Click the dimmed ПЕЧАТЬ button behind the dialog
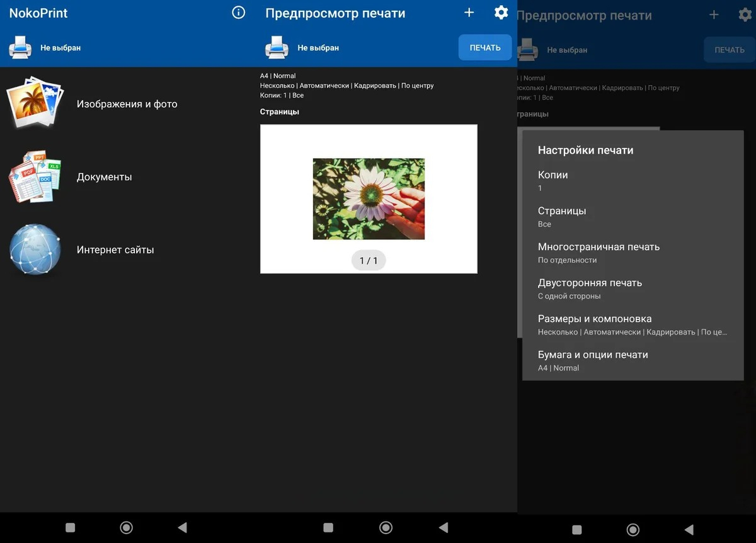 pos(730,50)
